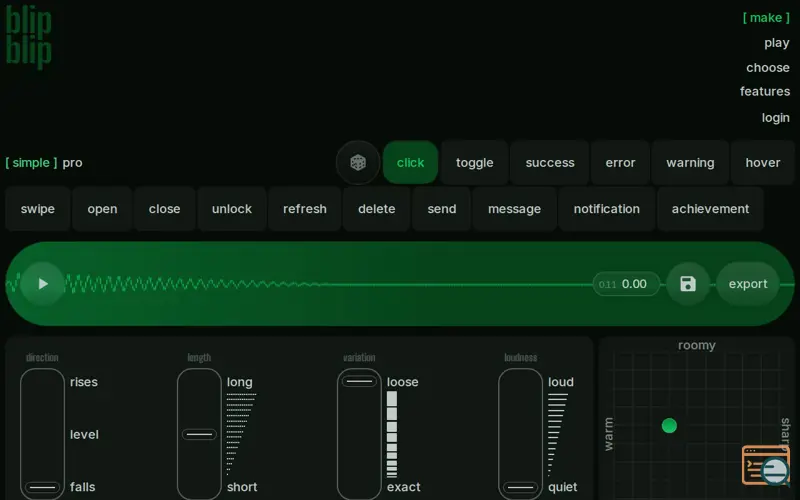Viewport: 800px width, 500px height.
Task: Select the open sound preset
Action: (x=102, y=209)
